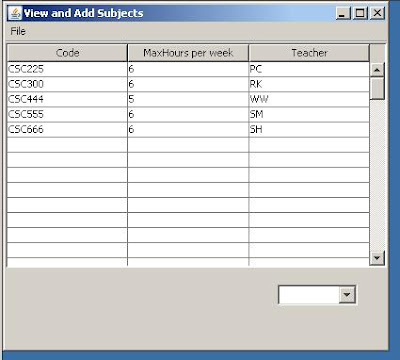Select teacher cell SM
The image size is (400, 360).
tap(309, 114)
